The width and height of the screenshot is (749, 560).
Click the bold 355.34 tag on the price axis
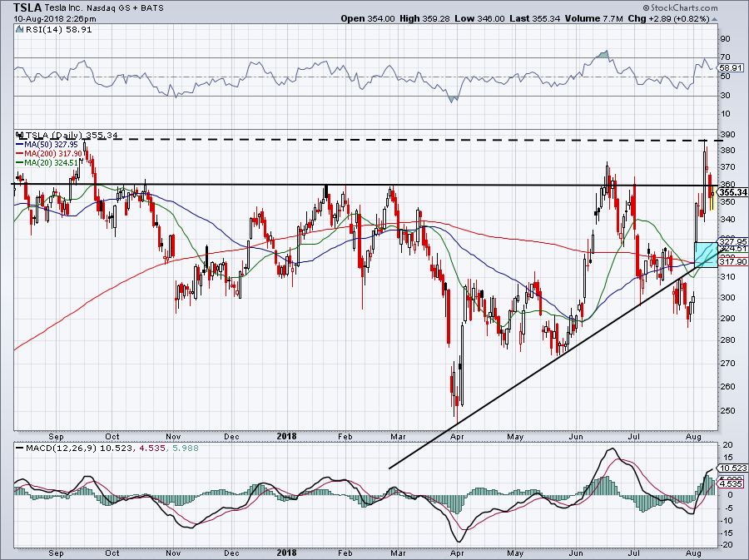tap(732, 192)
